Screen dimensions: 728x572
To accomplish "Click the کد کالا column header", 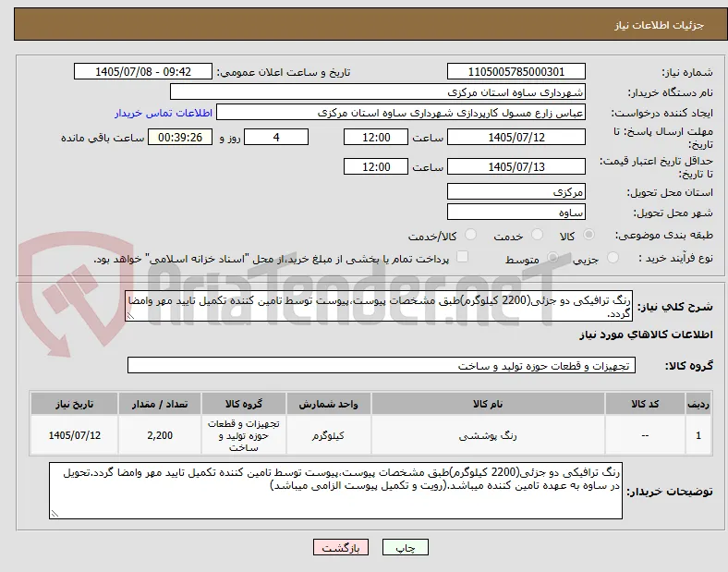I will (x=645, y=404).
